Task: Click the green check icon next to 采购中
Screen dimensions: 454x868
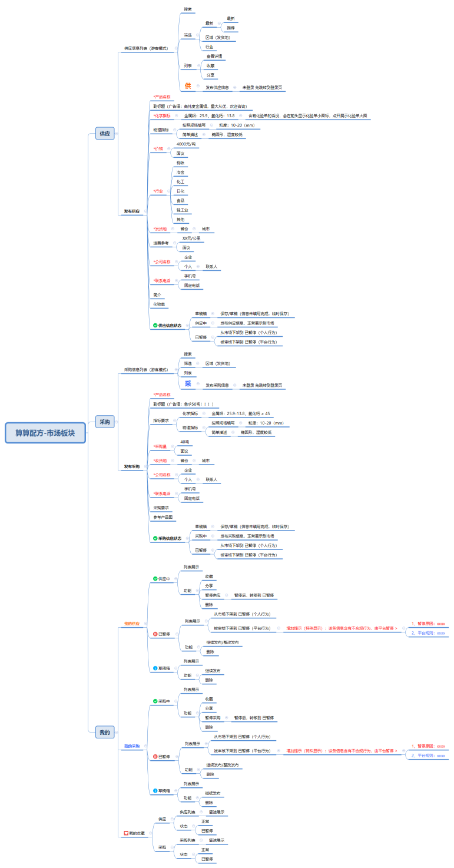Action: [x=155, y=701]
